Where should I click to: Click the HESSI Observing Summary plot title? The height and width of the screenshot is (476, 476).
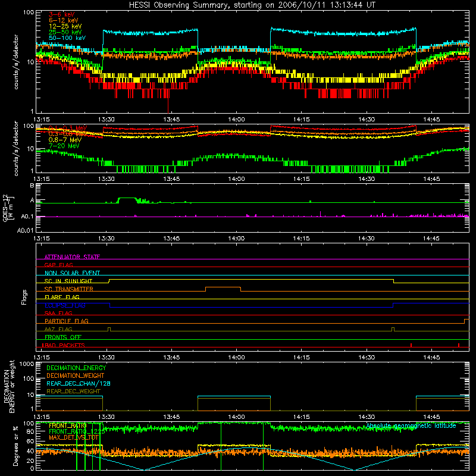pos(252,5)
